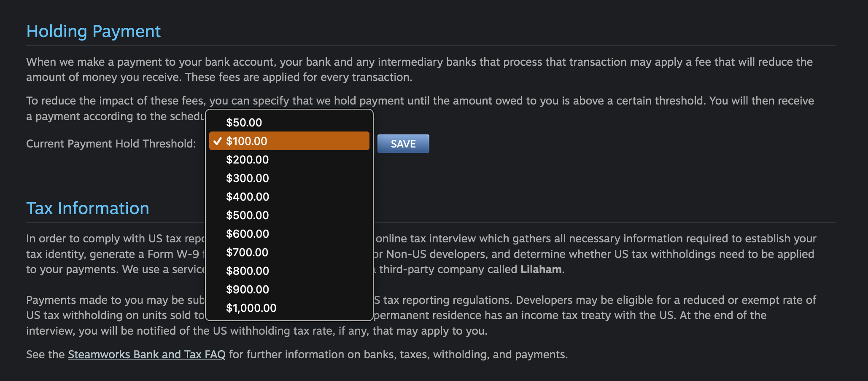Click the checkmark beside $100.00
Image resolution: width=868 pixels, height=381 pixels.
[x=217, y=141]
